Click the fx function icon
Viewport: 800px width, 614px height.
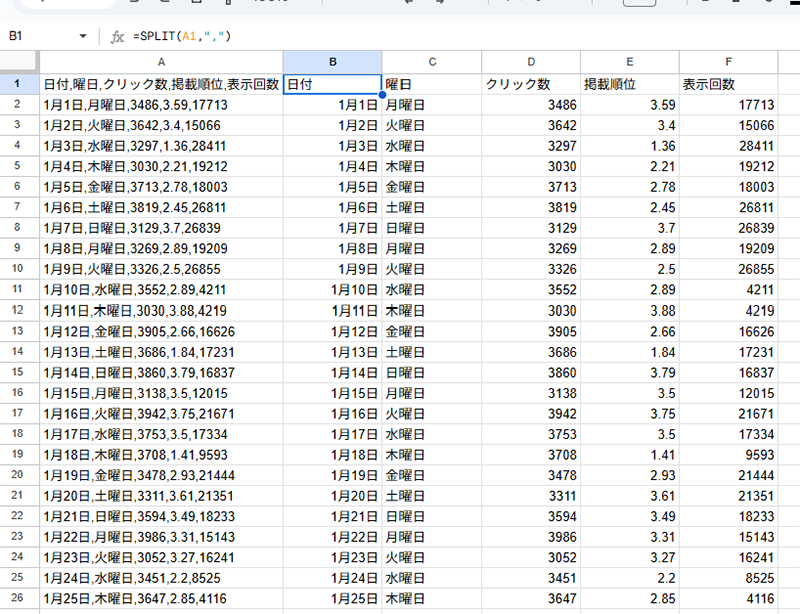pos(117,37)
